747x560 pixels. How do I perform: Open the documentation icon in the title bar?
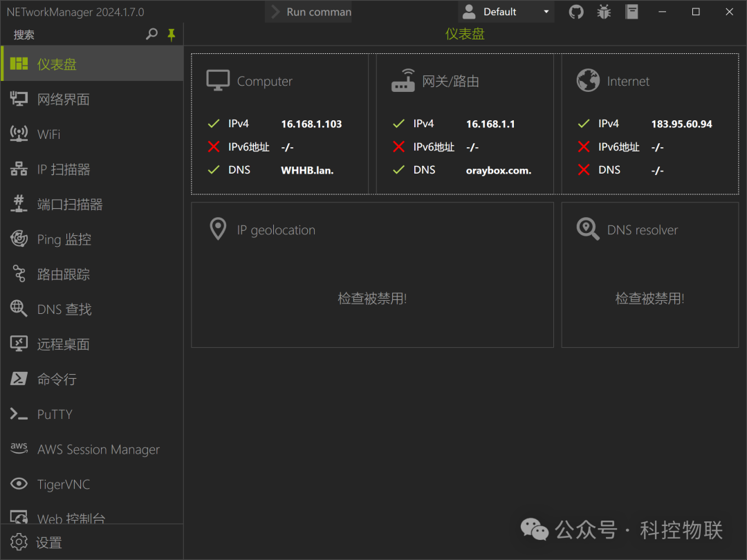tap(631, 12)
